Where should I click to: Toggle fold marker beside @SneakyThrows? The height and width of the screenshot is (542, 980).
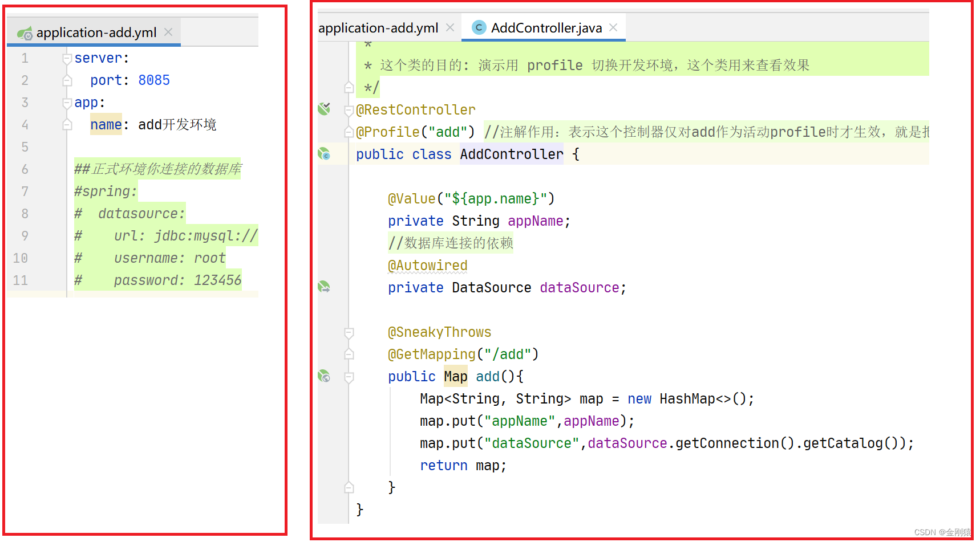(x=349, y=332)
